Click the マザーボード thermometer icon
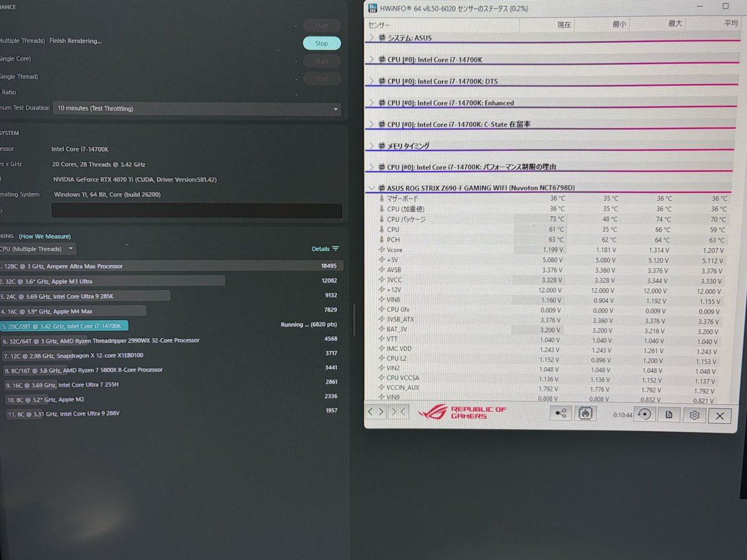The width and height of the screenshot is (747, 560). click(382, 199)
